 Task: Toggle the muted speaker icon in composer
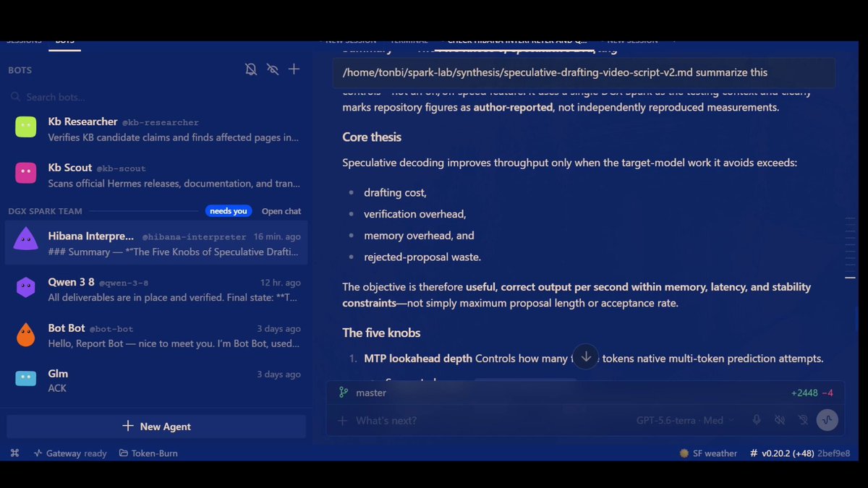[780, 420]
